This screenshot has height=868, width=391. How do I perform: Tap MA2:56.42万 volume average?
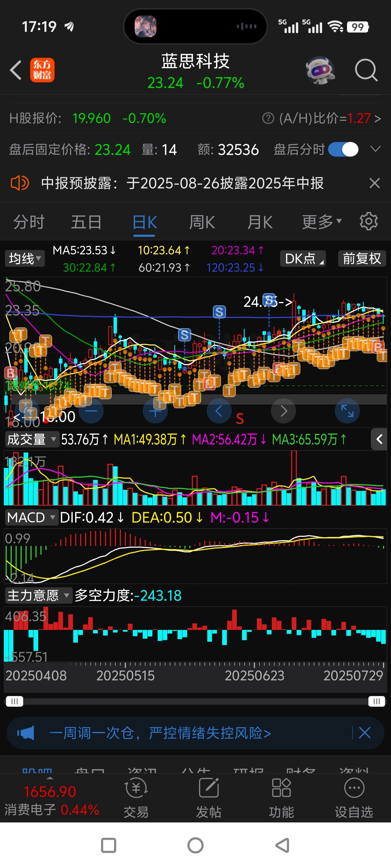tap(229, 439)
